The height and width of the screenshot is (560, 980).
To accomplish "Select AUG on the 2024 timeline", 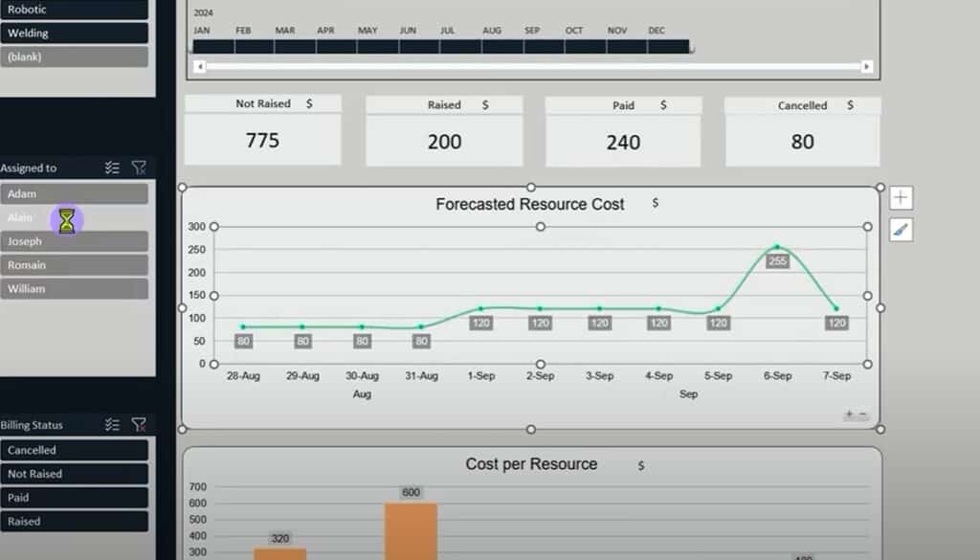I will [x=492, y=46].
